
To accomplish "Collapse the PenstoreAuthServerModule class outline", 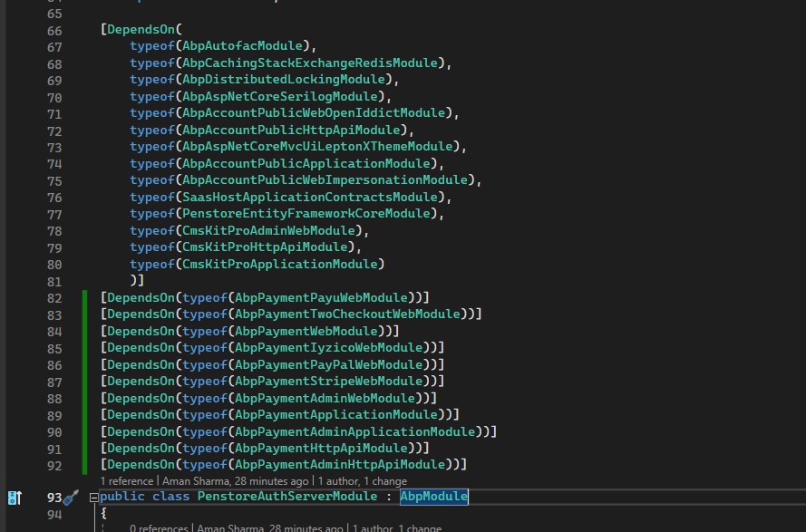I will point(93,498).
